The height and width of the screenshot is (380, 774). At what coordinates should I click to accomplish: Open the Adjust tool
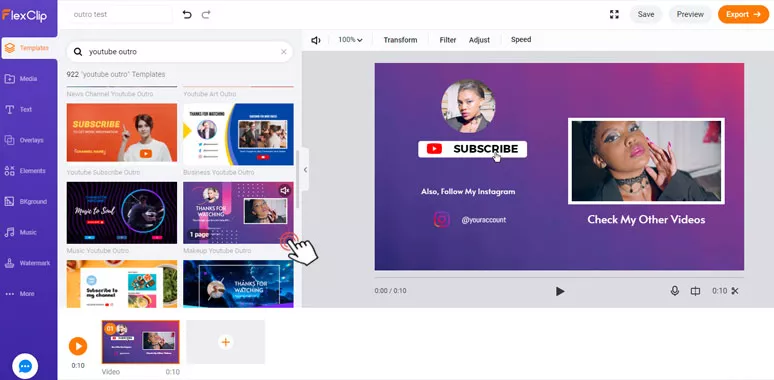pyautogui.click(x=479, y=40)
